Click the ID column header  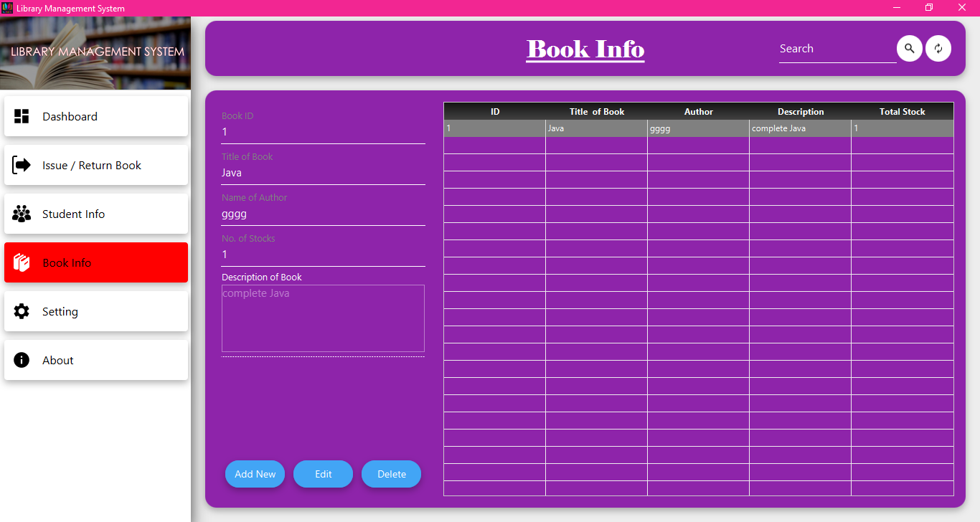[495, 111]
